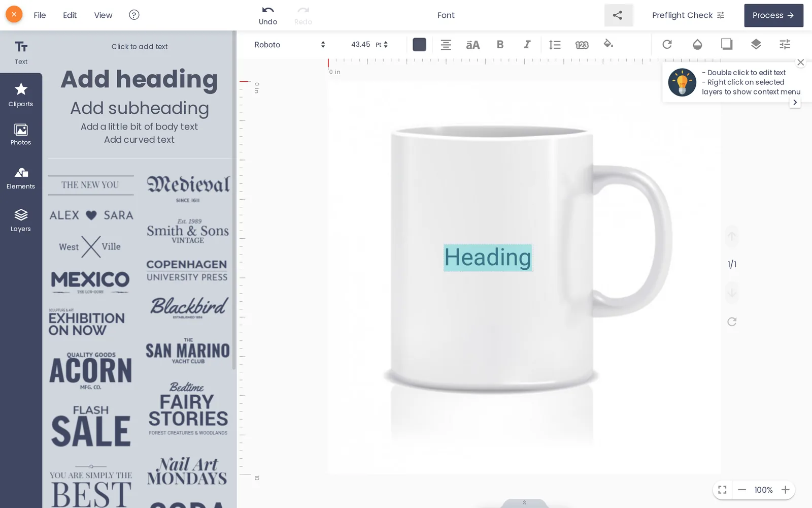The height and width of the screenshot is (508, 812).
Task: Switch to the Cliparts tab
Action: point(21,95)
